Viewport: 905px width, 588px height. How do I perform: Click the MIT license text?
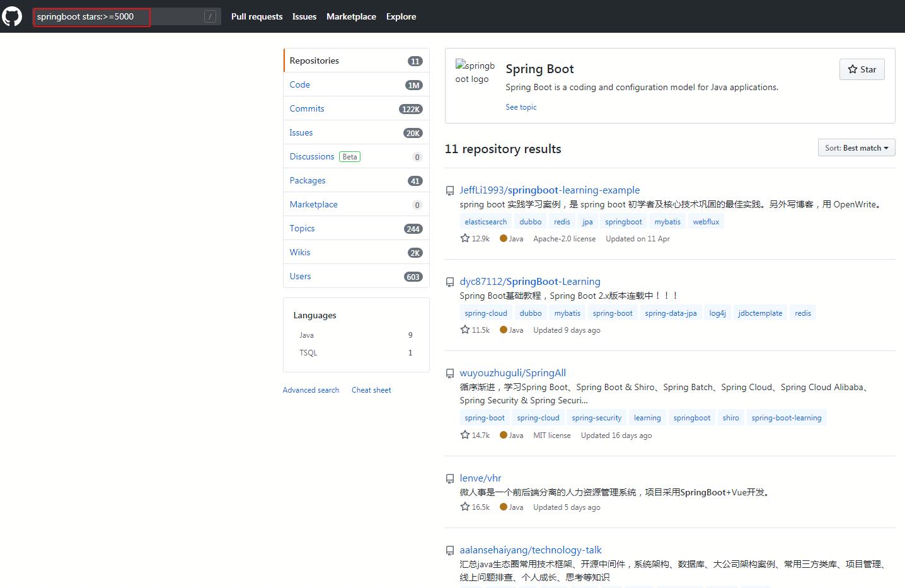tap(552, 435)
